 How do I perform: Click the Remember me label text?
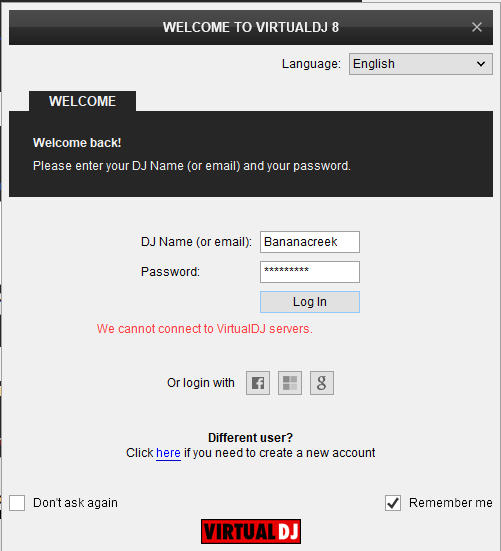pos(450,503)
